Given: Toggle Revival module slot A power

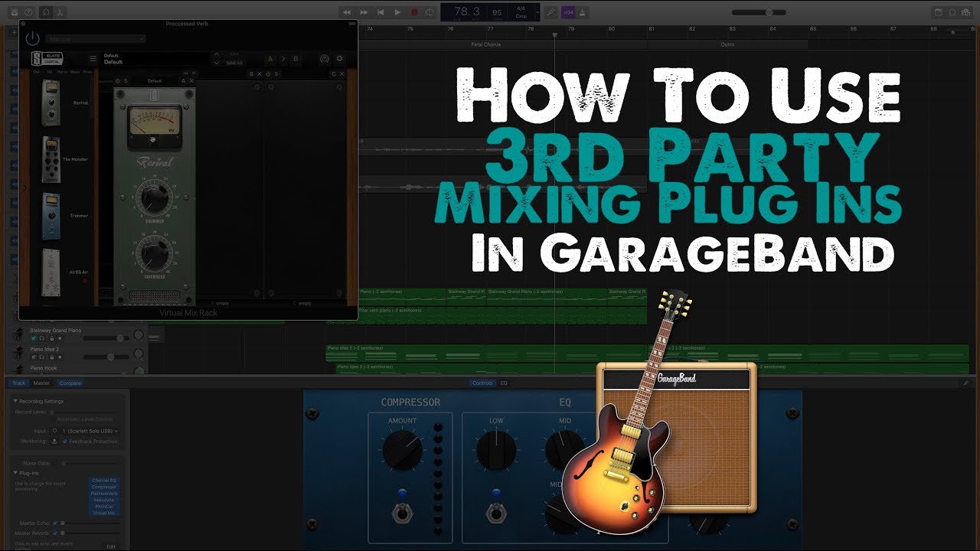Looking at the screenshot, I should pyautogui.click(x=118, y=81).
